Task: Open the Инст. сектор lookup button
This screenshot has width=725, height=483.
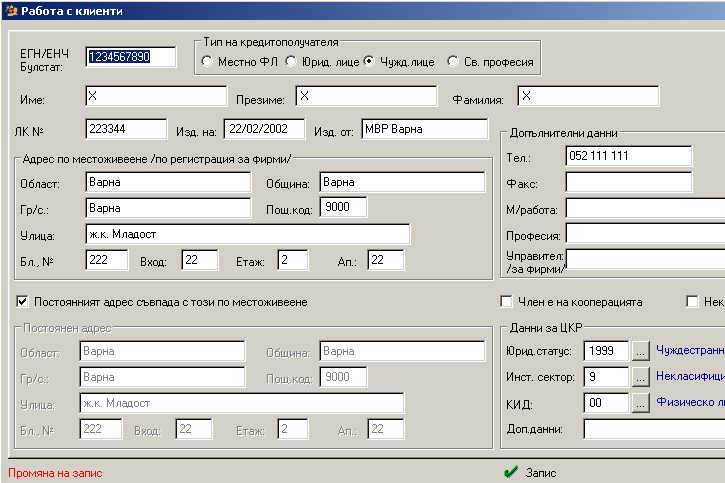Action: [640, 377]
